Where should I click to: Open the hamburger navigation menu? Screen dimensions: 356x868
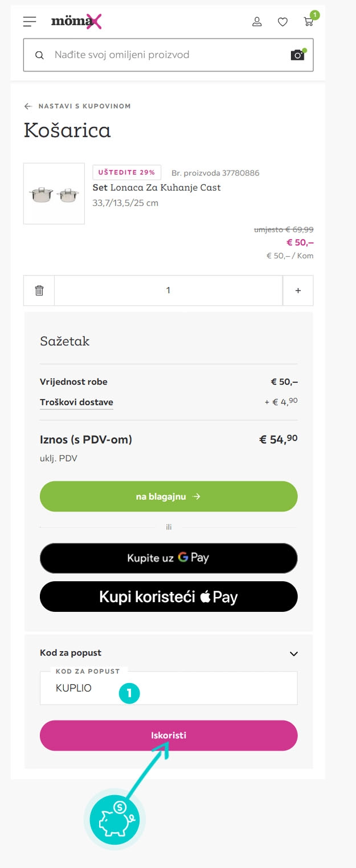pyautogui.click(x=29, y=21)
